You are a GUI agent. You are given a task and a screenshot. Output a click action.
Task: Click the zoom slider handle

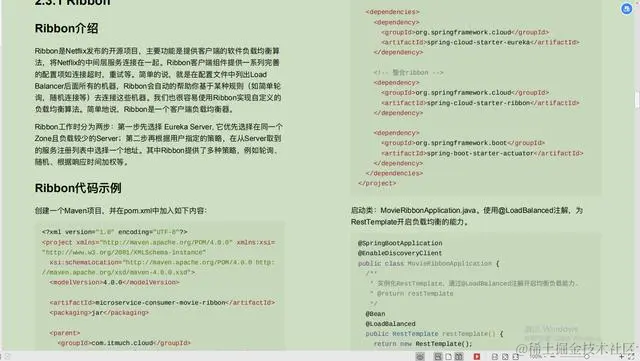pos(587,357)
